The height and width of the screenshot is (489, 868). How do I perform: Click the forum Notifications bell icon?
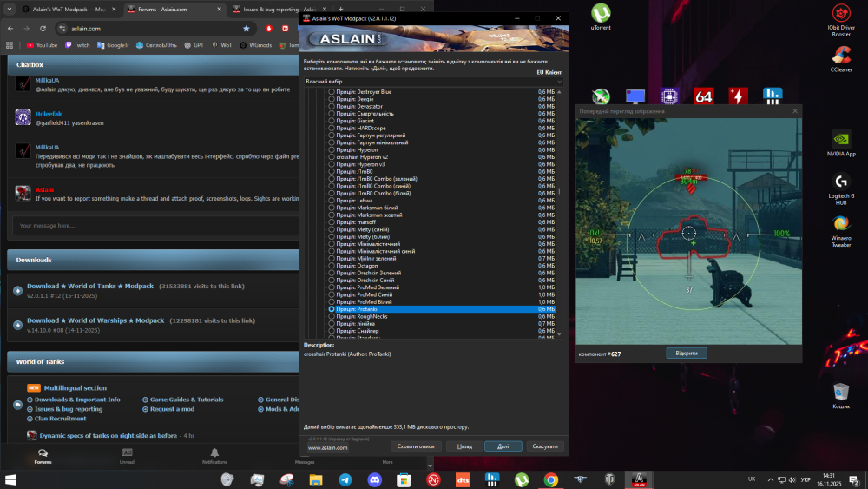coord(214,453)
